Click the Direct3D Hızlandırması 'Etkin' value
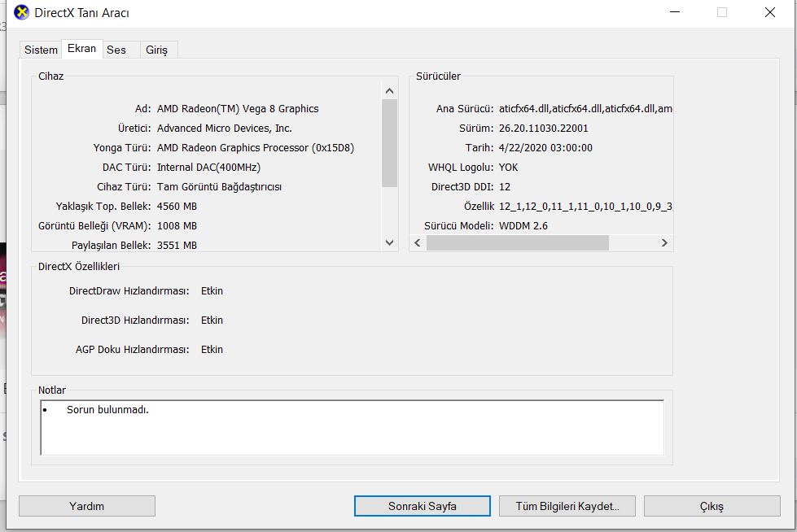Screen dimensions: 797x532 212,321
